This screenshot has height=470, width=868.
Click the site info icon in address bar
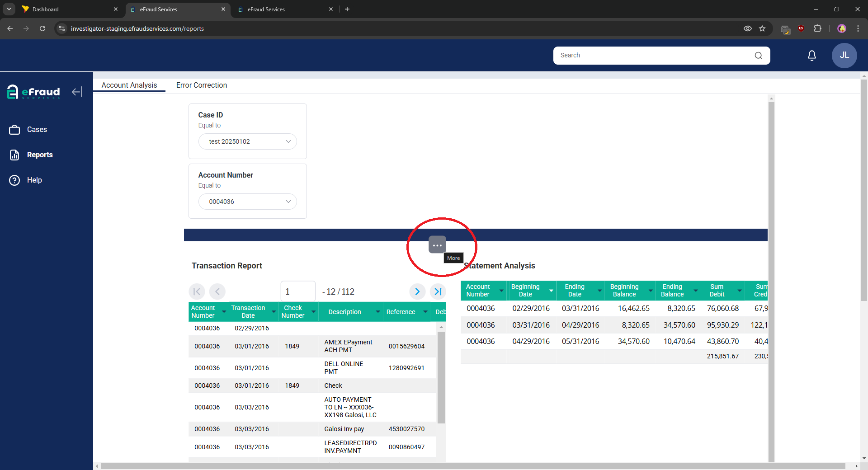point(62,28)
